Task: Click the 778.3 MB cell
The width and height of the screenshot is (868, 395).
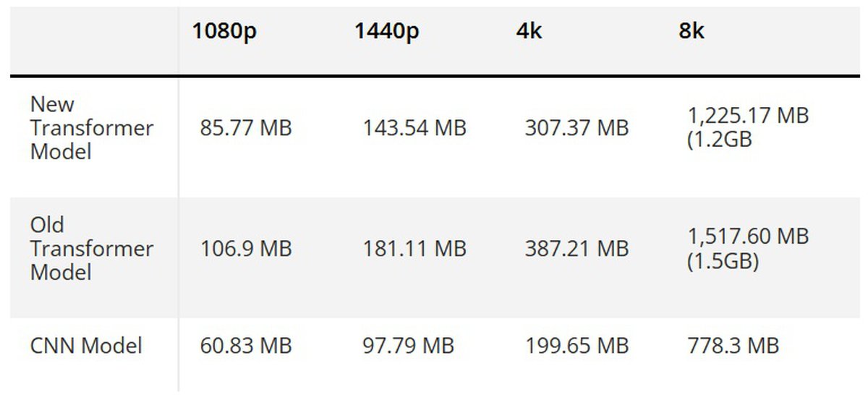Action: [x=732, y=346]
